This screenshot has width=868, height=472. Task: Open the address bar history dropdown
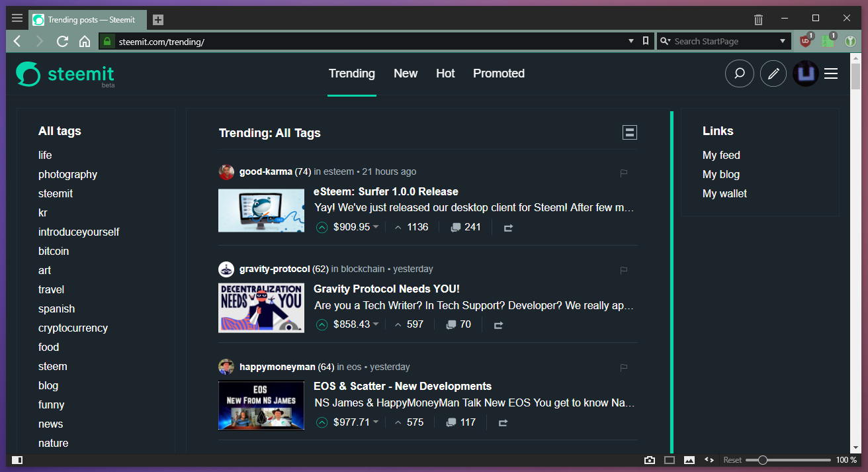tap(631, 41)
